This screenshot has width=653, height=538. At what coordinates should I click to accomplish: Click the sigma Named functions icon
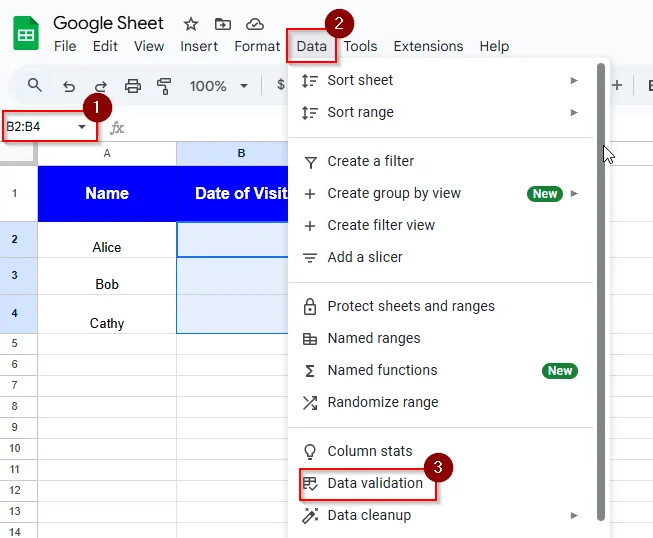coord(310,371)
